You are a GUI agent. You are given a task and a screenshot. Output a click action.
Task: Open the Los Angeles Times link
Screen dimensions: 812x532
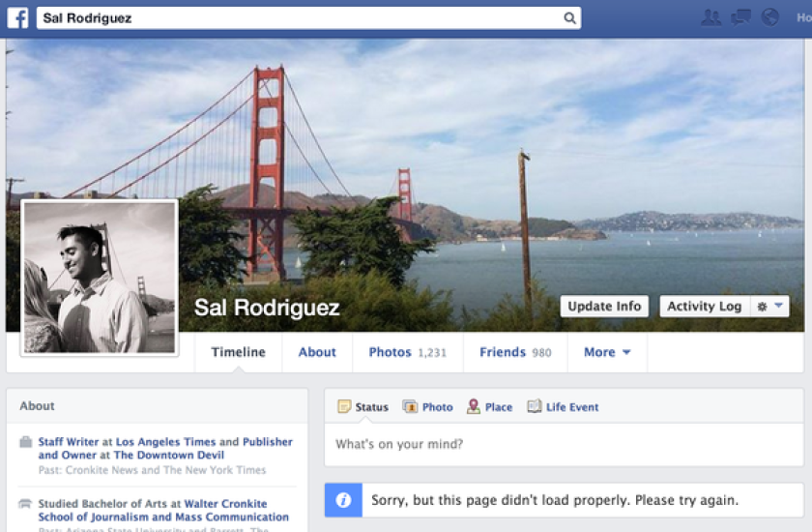165,442
